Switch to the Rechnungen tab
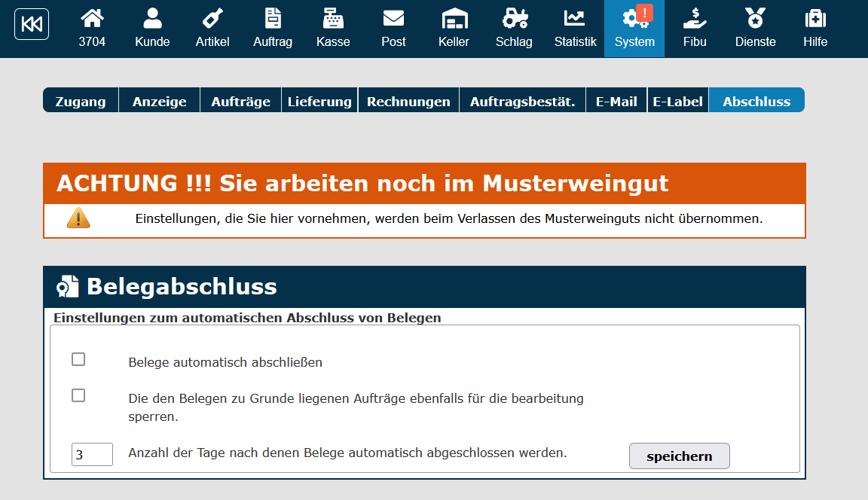This screenshot has width=868, height=500. (x=408, y=101)
